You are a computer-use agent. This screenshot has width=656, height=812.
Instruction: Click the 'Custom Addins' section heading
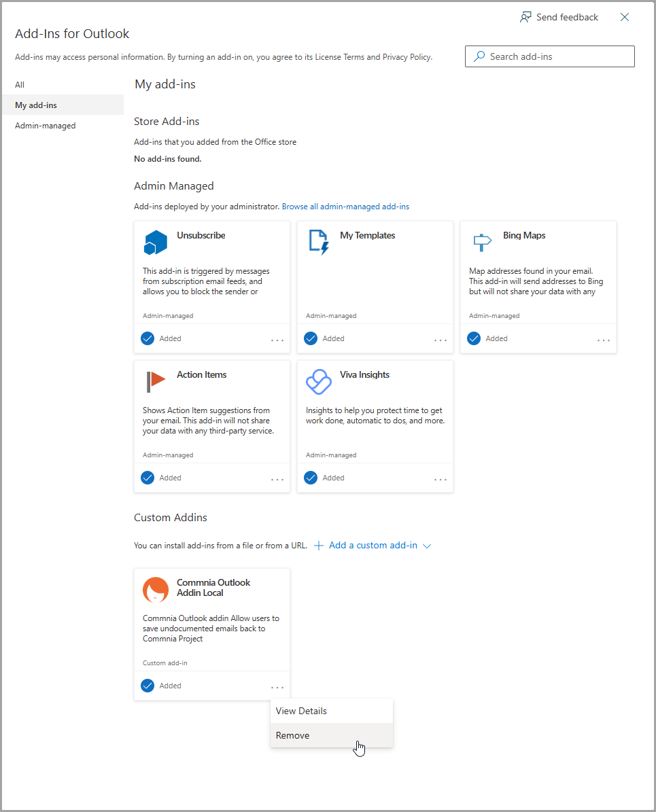[x=171, y=517]
